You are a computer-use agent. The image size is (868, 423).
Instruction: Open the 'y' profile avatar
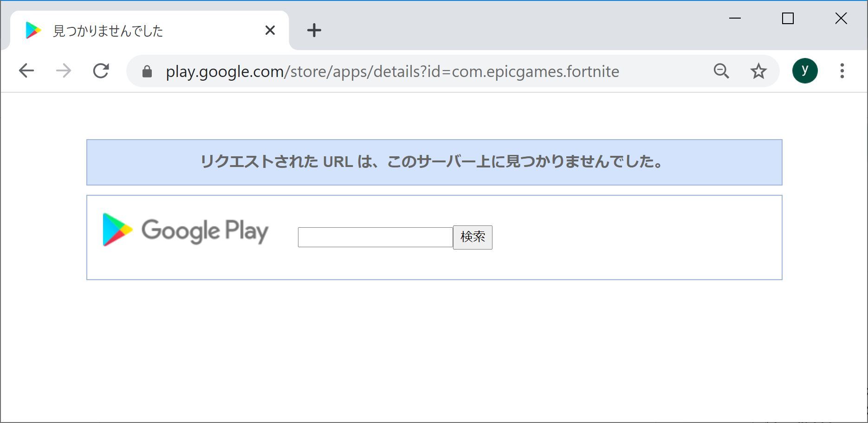[x=805, y=71]
